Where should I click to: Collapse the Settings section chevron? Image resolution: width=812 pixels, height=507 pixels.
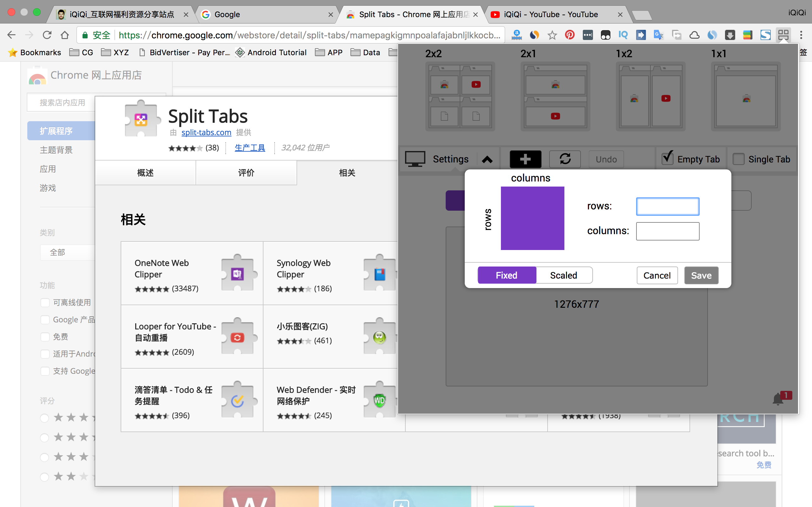point(487,160)
